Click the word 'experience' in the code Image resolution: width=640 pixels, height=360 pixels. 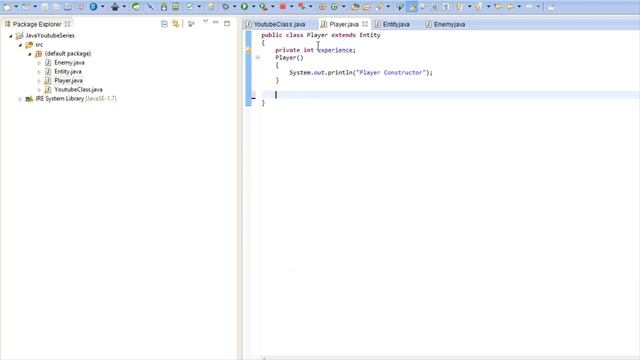tap(335, 50)
